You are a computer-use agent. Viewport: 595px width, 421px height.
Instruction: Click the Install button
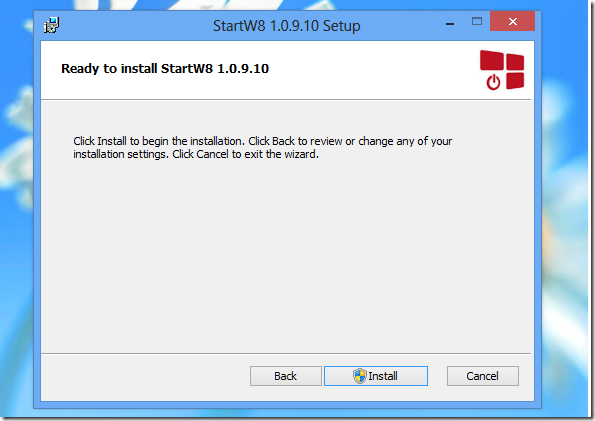point(376,376)
